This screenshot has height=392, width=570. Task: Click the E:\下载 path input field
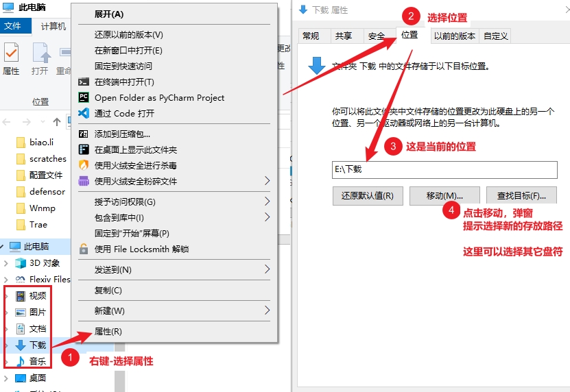pyautogui.click(x=444, y=169)
